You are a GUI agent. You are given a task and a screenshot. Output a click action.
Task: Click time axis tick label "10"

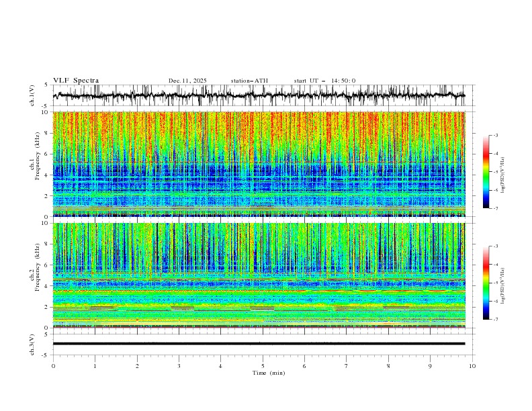pos(472,366)
